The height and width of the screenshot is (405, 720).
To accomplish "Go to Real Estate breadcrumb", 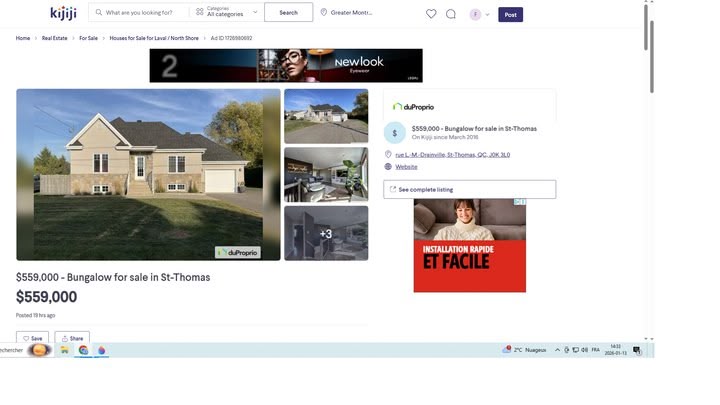I will click(54, 38).
